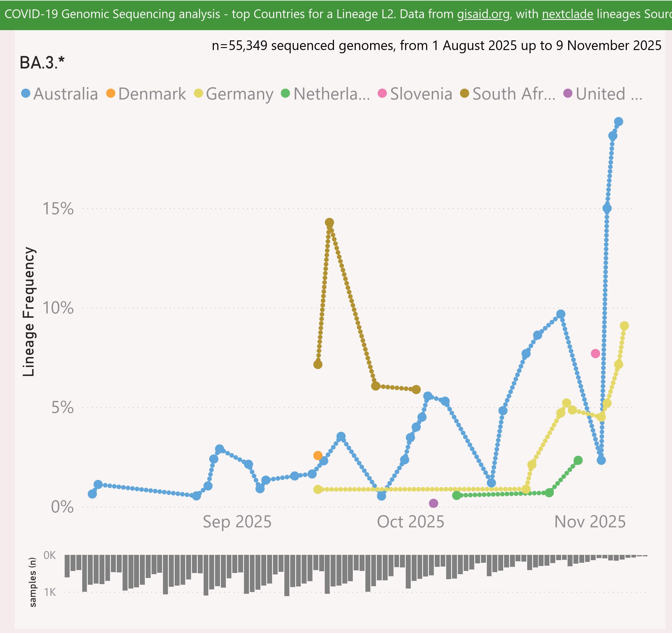Click the last Germany data point
Screen dimensions: 672x633
(624, 326)
